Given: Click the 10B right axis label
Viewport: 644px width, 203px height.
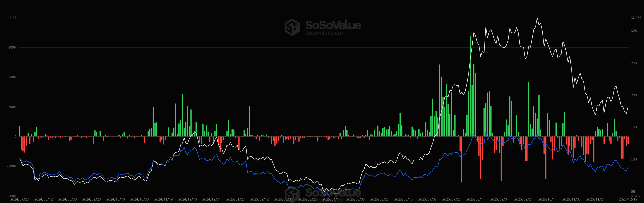Looking at the screenshot, I should pyautogui.click(x=634, y=159).
